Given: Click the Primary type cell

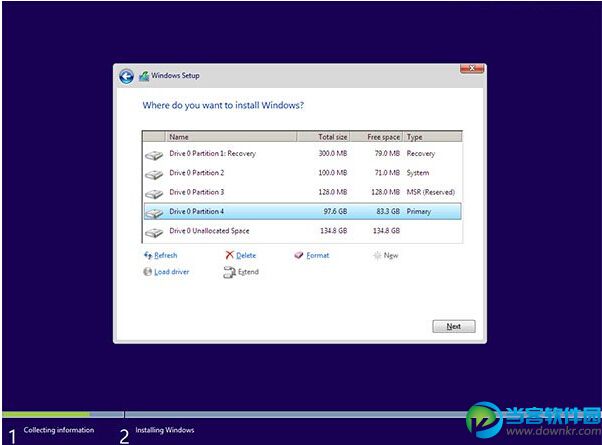Looking at the screenshot, I should tap(419, 212).
